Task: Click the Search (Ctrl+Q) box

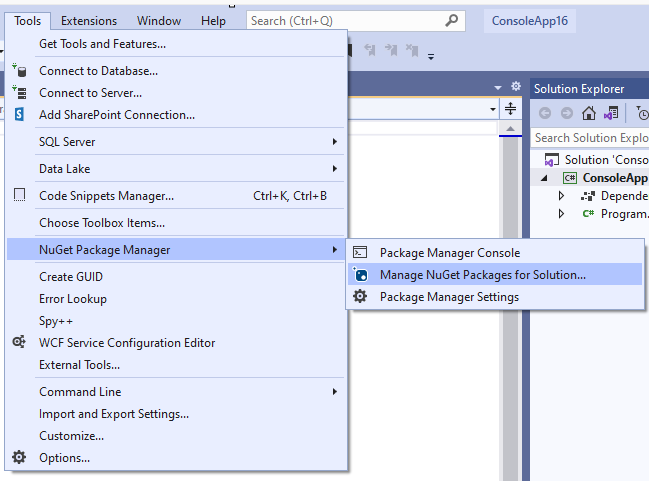Action: click(356, 21)
